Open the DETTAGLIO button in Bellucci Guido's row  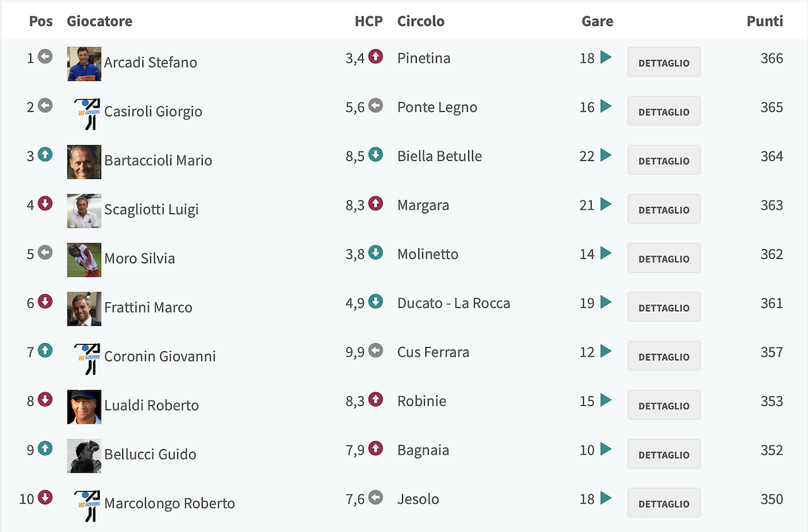(x=664, y=454)
